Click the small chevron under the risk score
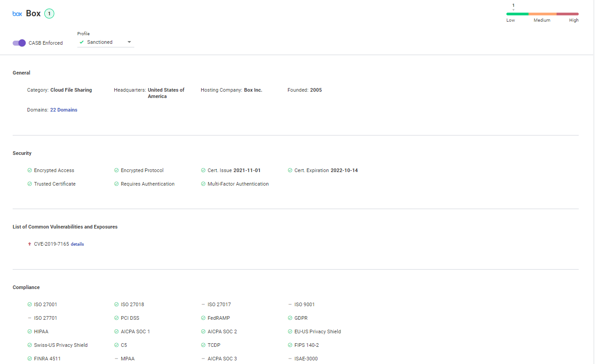Viewport: 595px width, 364px height. 513,9
